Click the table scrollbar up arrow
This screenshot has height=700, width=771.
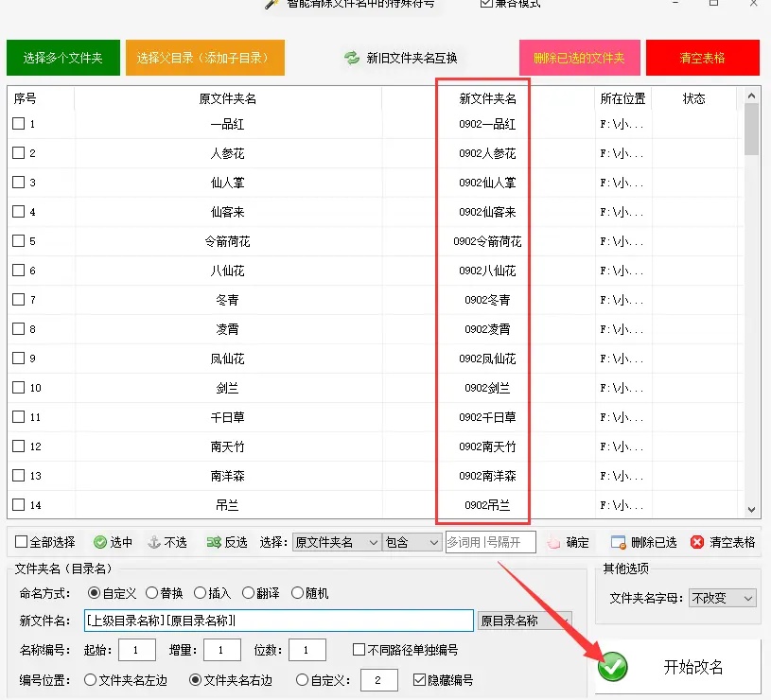pos(751,96)
